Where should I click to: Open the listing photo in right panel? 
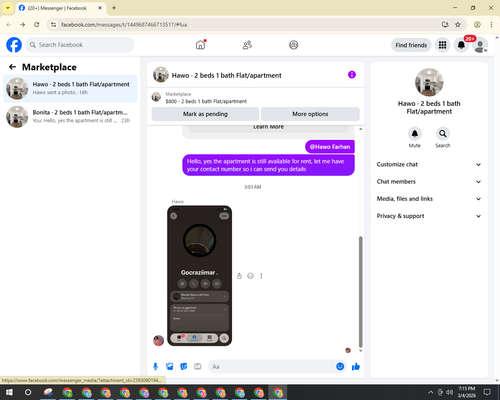click(429, 83)
